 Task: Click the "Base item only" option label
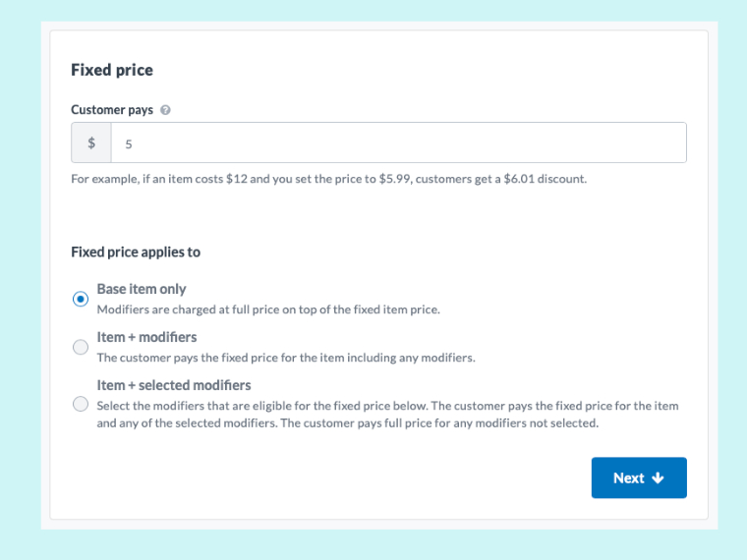(x=142, y=289)
